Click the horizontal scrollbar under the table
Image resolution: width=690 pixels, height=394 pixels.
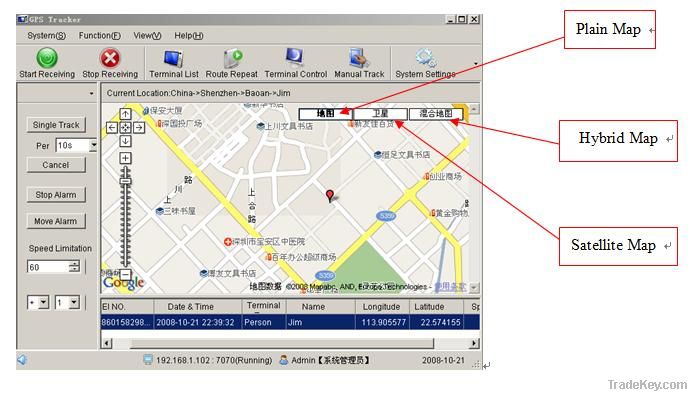coord(282,343)
